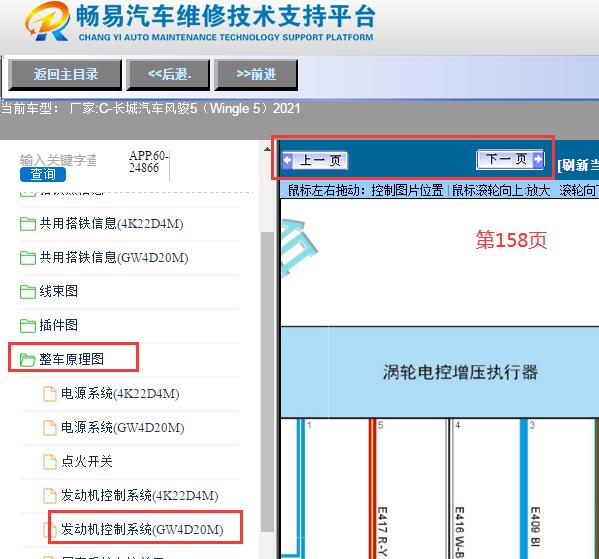Open 发动机控制系统(GW4D20M) document
Viewport: 599px width, 559px height.
coord(142,530)
